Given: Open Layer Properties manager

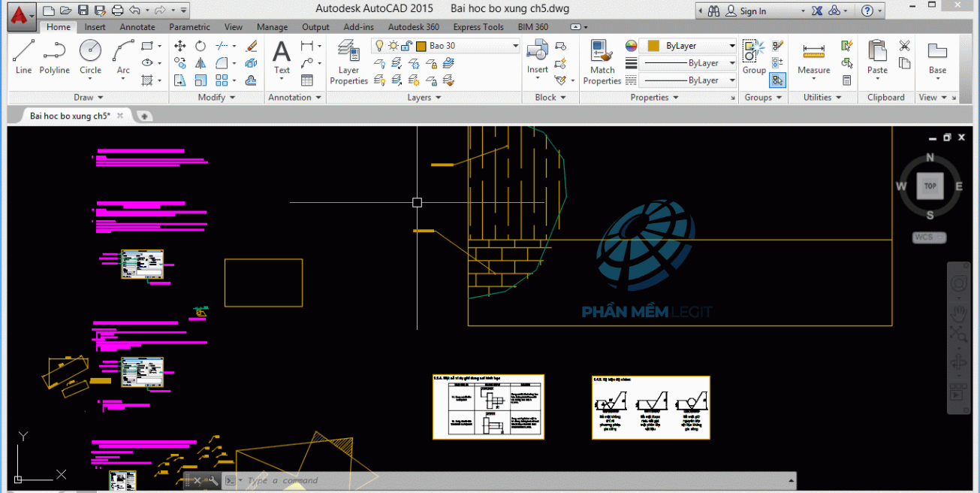Looking at the screenshot, I should click(348, 63).
